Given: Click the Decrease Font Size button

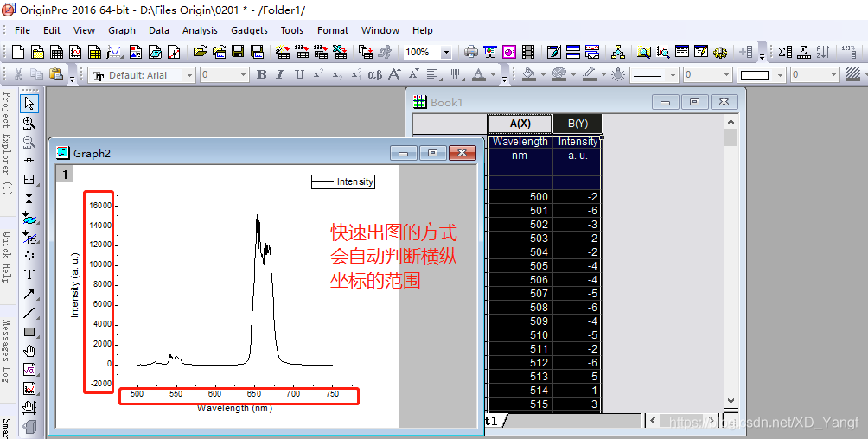Looking at the screenshot, I should [413, 74].
